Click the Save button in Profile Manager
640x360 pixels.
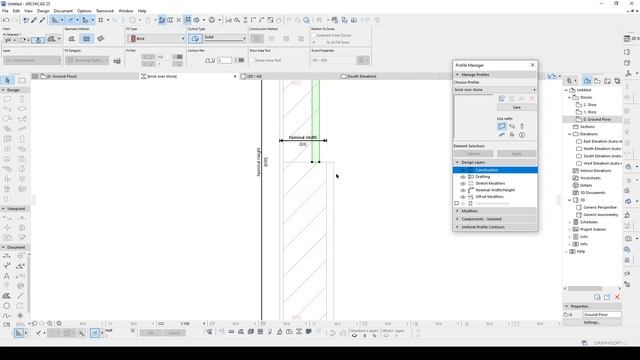coord(517,107)
